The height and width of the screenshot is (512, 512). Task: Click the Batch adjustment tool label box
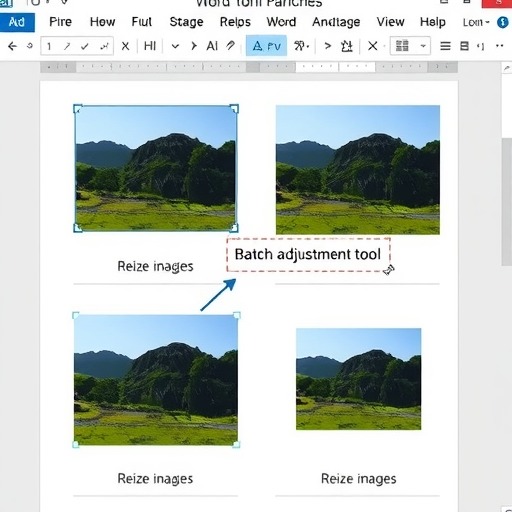308,255
